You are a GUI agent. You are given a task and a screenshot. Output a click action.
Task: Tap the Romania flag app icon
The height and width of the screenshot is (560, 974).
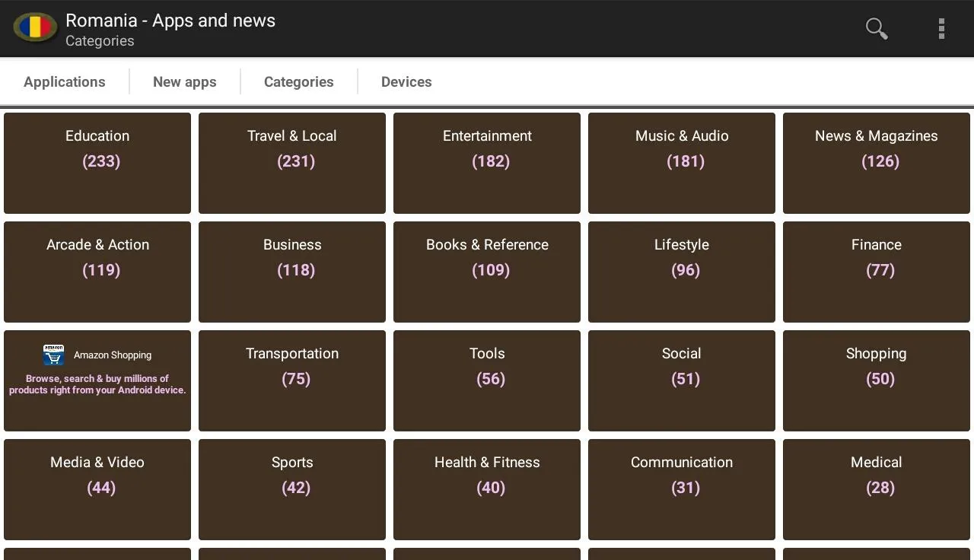pos(35,28)
